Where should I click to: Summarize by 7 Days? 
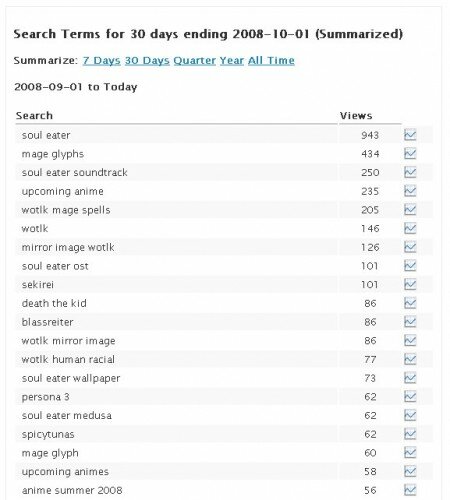pos(101,60)
